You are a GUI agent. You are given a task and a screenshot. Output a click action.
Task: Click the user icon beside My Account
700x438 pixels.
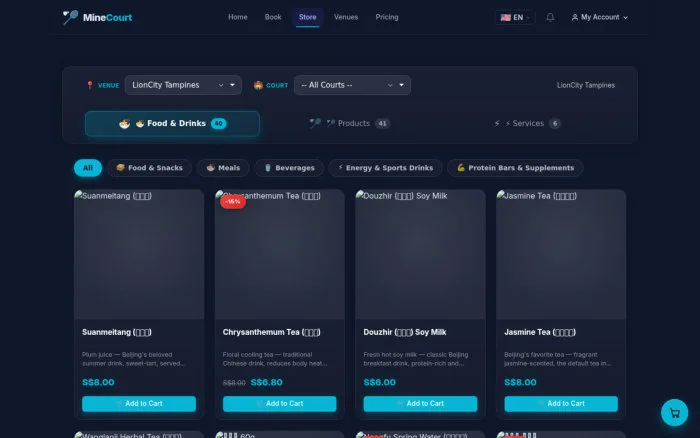coord(575,17)
